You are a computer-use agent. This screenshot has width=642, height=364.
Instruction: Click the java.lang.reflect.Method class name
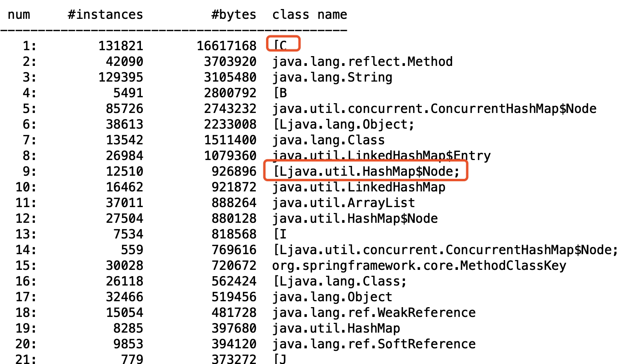click(x=362, y=62)
